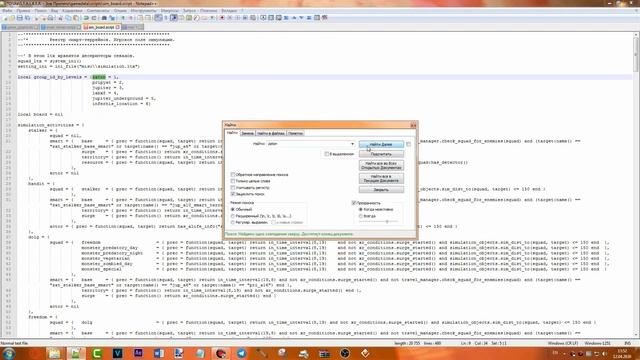
Task: Switch to 'Найти в файлах' dialog tab
Action: (x=271, y=133)
